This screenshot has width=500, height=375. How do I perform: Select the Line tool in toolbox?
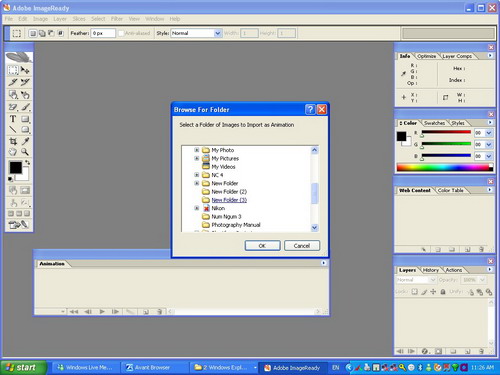click(13, 130)
